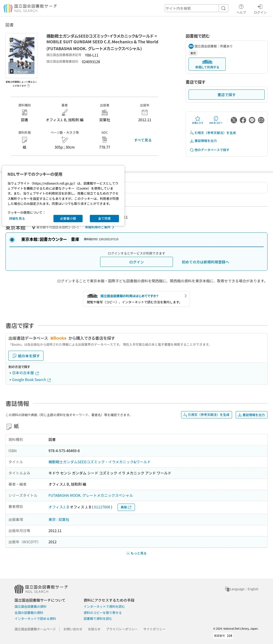Image resolution: width=273 pixels, height=644 pixels.
Task: Open お知らせ in footer
Action: 94,629
